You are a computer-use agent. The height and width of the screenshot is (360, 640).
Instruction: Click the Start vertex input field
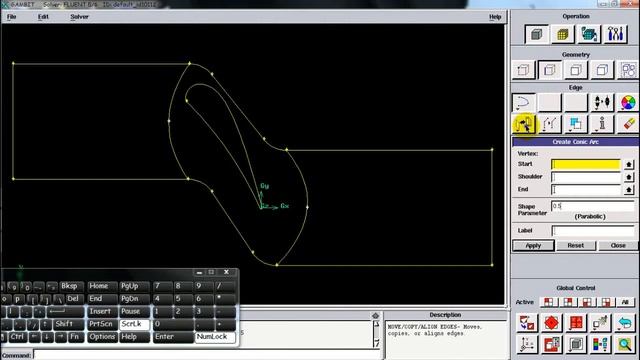(586, 164)
